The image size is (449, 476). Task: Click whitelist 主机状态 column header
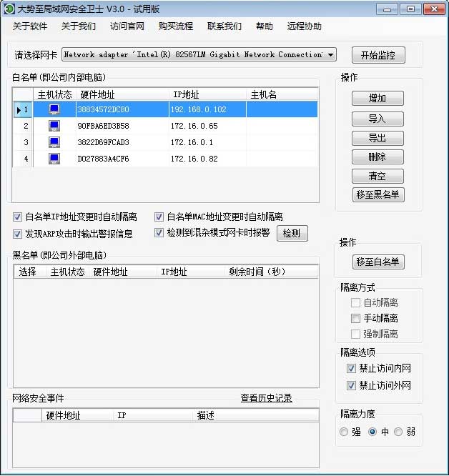[54, 95]
